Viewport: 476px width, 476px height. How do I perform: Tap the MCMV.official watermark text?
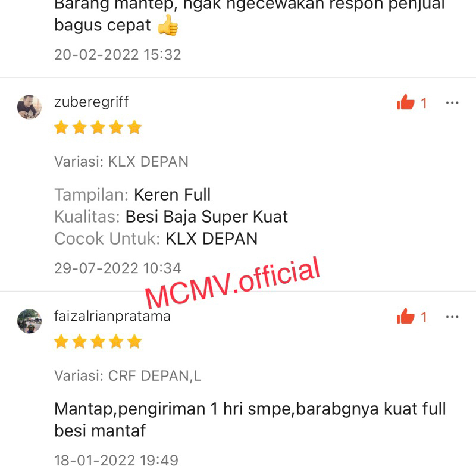(x=232, y=282)
